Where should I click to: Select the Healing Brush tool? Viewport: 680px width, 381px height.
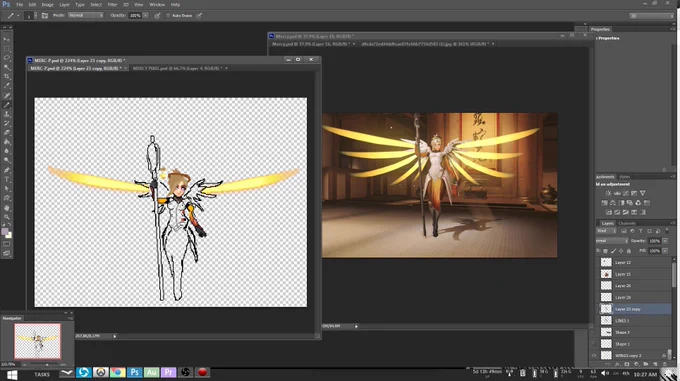click(x=7, y=95)
